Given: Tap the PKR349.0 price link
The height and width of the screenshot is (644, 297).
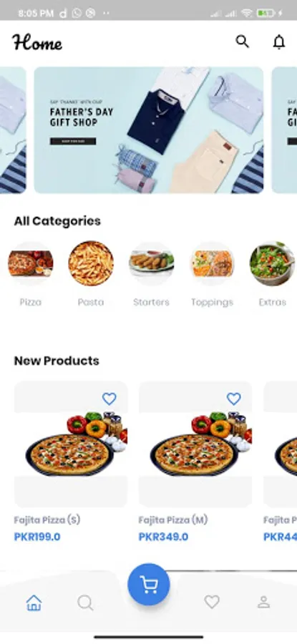Looking at the screenshot, I should coord(163,537).
